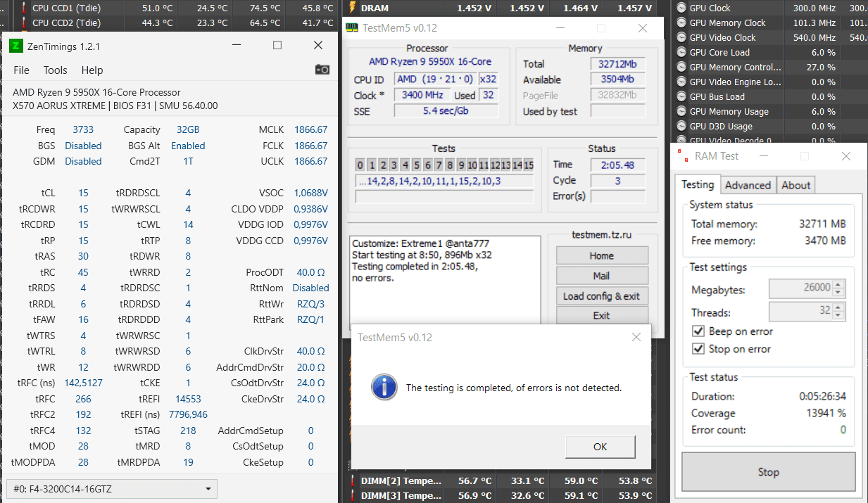Click the TestMem5 title bar app icon

pyautogui.click(x=352, y=28)
